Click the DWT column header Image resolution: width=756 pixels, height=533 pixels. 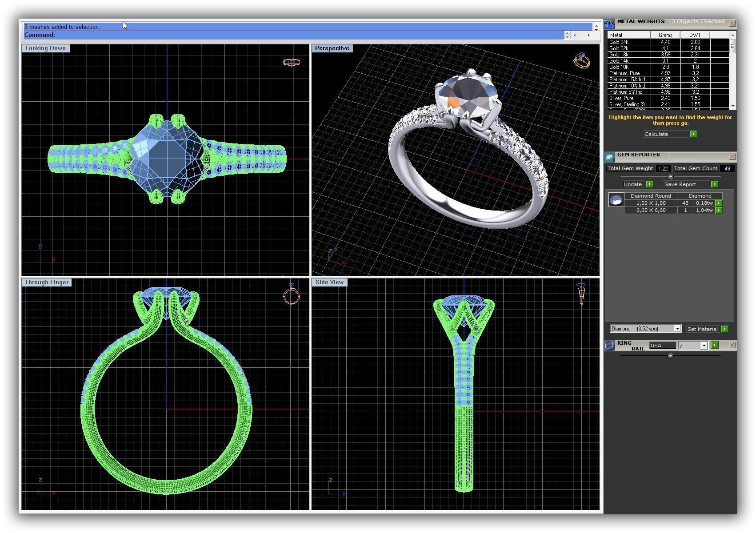pos(695,35)
